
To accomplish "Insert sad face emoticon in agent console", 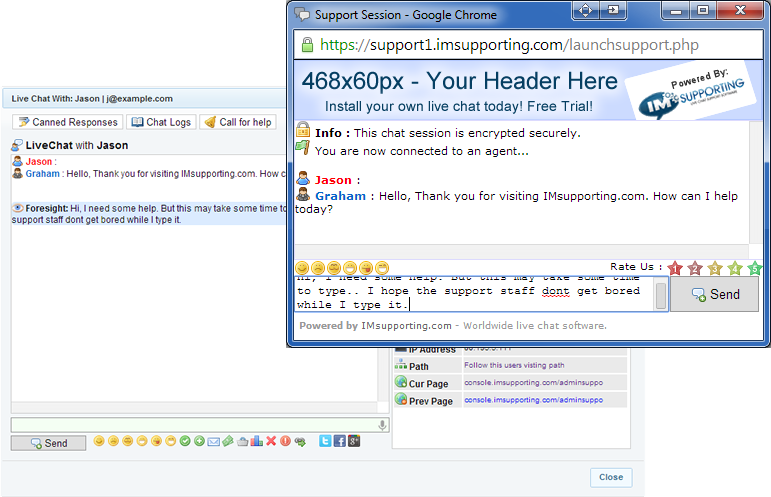I will [x=113, y=441].
